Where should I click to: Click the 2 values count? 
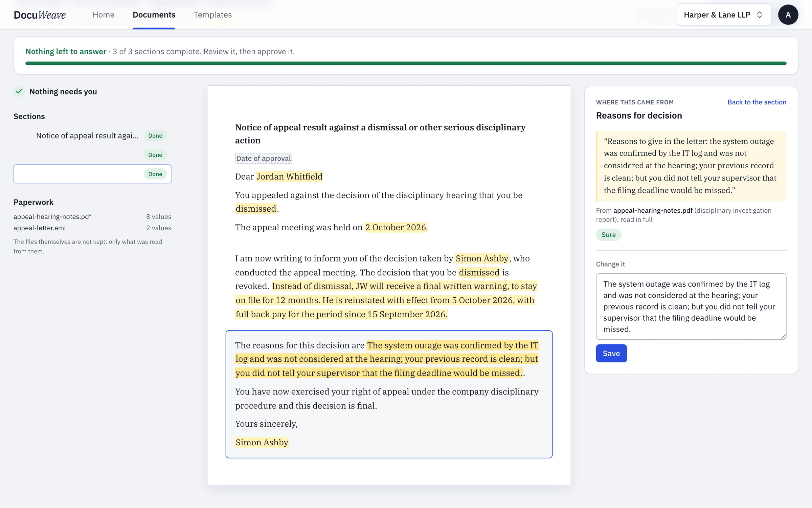(x=159, y=228)
